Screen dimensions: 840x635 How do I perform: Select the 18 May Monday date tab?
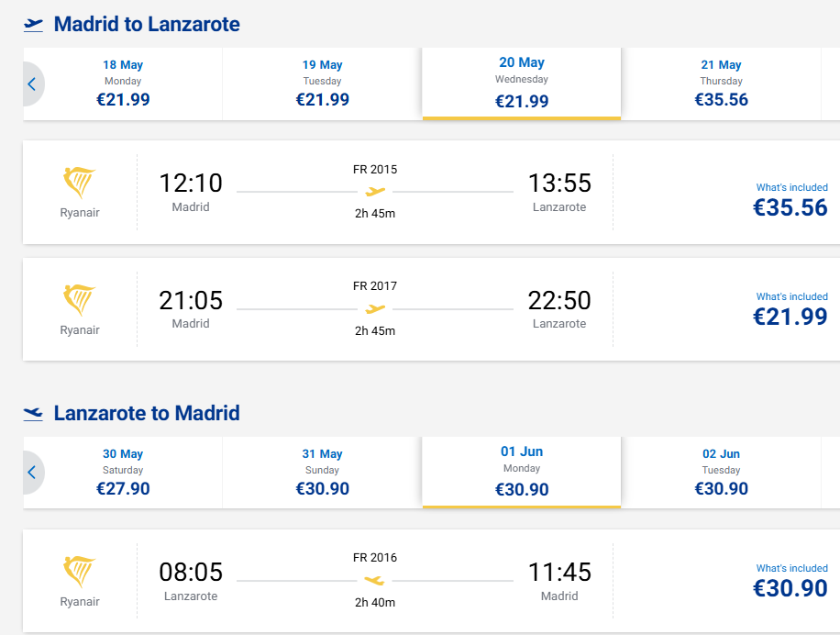pos(123,84)
